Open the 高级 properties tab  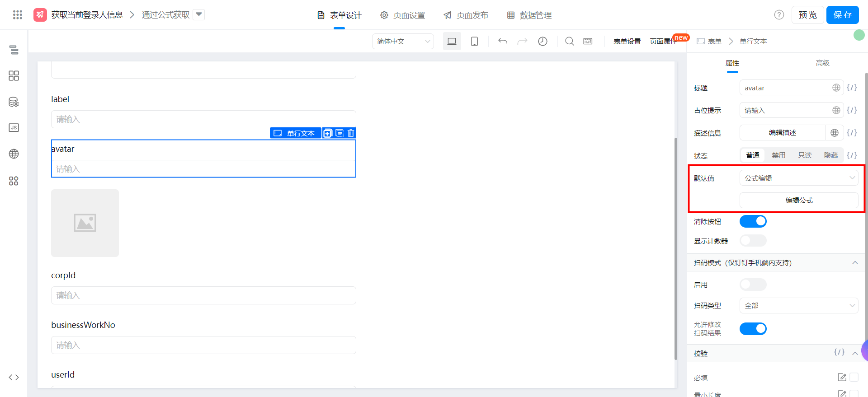click(x=822, y=63)
